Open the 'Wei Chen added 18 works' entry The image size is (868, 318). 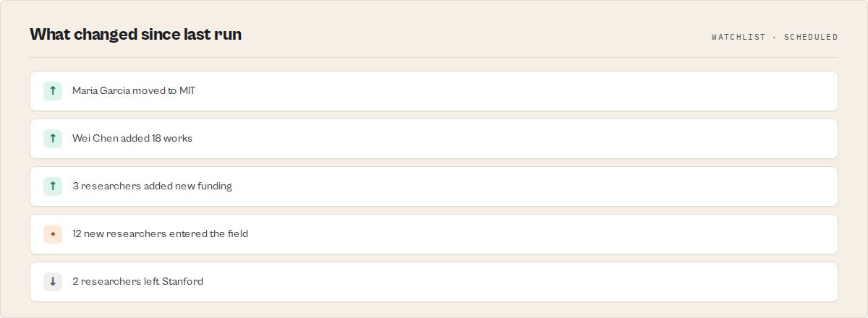click(434, 139)
